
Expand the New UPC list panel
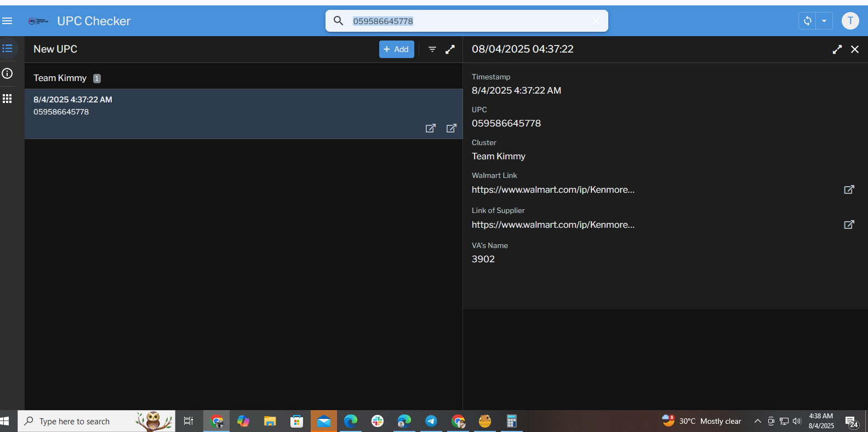[x=450, y=49]
